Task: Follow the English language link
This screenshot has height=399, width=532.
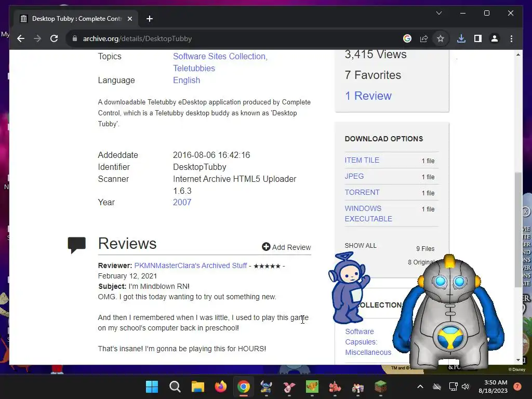Action: tap(187, 80)
